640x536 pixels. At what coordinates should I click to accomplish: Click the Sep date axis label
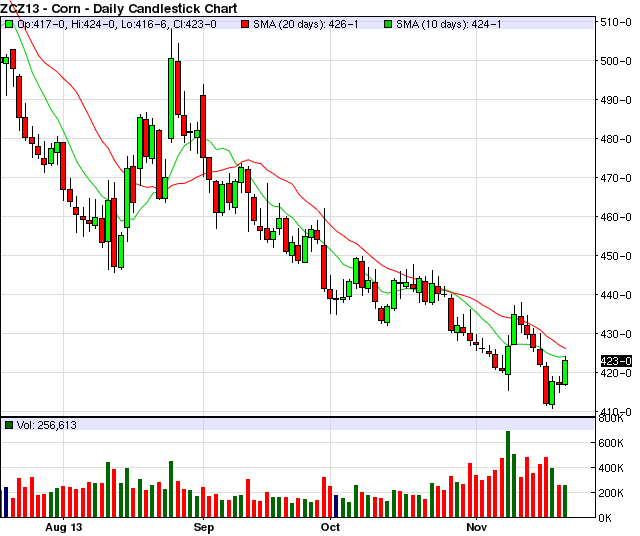pyautogui.click(x=204, y=527)
